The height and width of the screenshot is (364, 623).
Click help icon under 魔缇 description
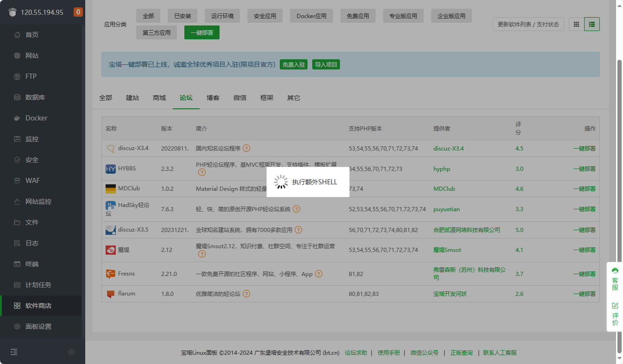(x=202, y=254)
